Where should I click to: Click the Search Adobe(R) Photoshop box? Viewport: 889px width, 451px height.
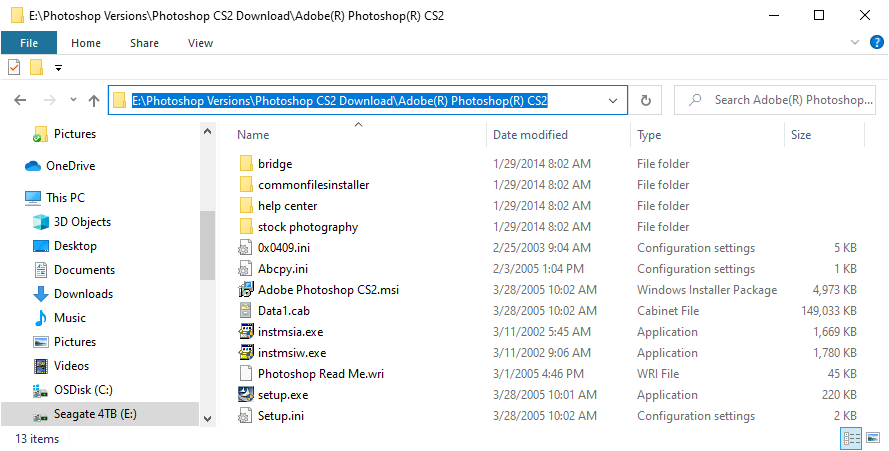coord(774,100)
